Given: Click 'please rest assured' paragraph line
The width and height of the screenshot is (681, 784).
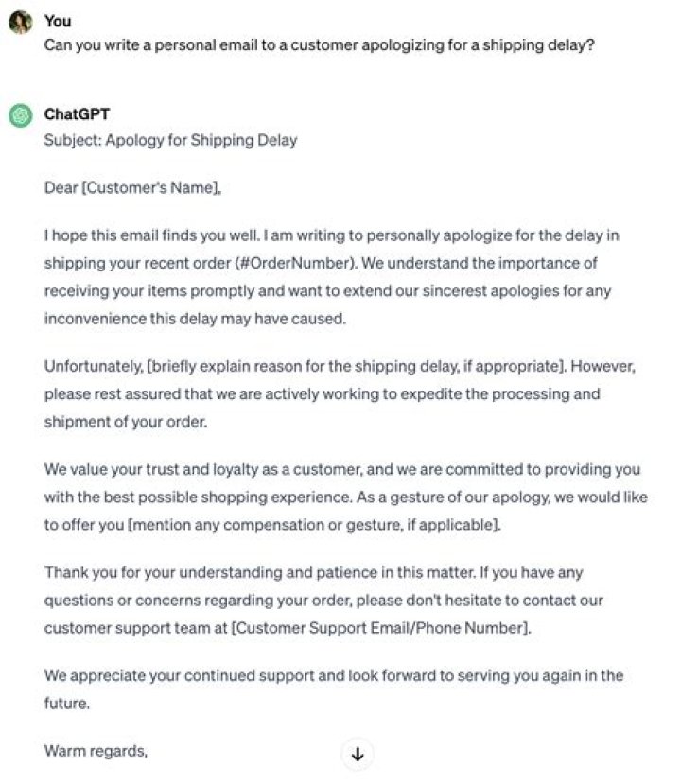Looking at the screenshot, I should click(322, 394).
